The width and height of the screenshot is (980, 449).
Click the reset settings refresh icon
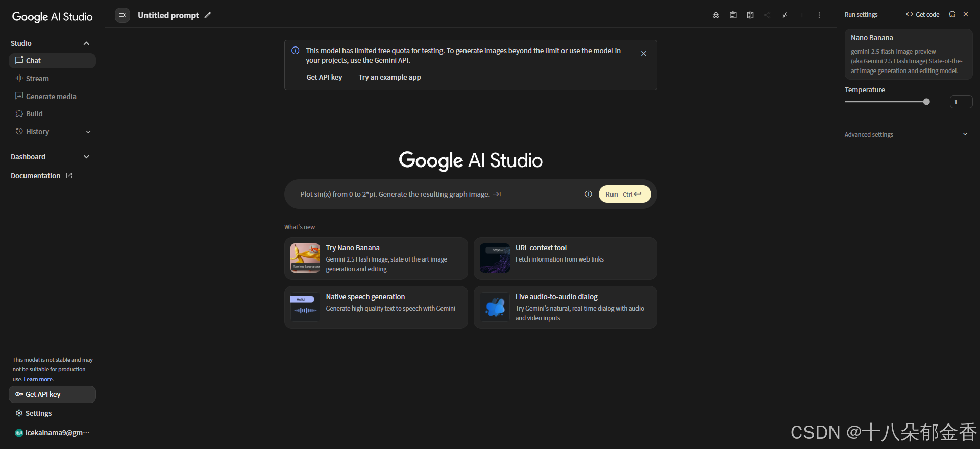952,14
